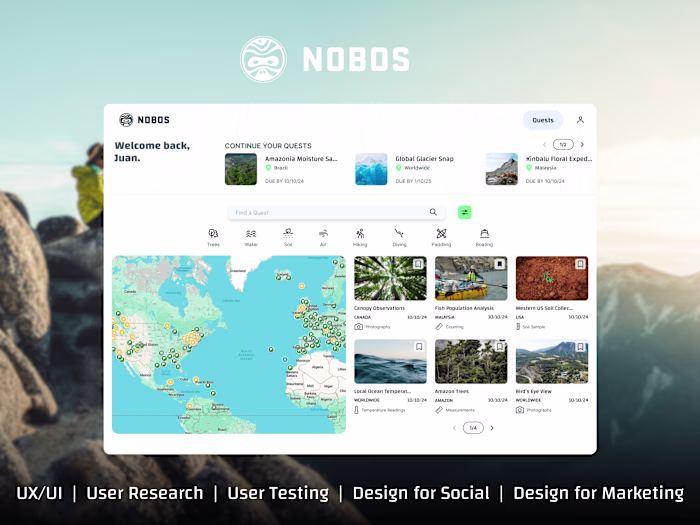Viewport: 700px width, 525px height.
Task: Click the 'Welcome back, Juan.' greeting text
Action: coord(152,151)
